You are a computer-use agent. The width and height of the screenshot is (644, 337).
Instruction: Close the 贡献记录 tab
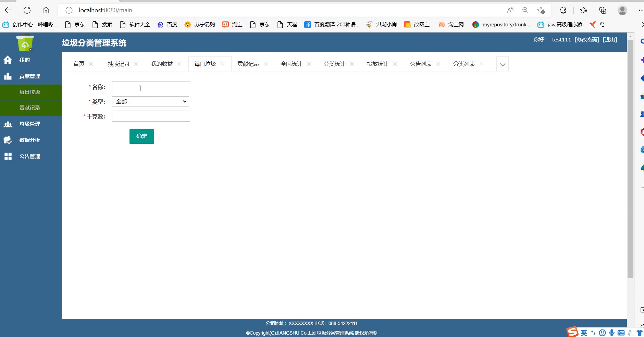coord(265,64)
